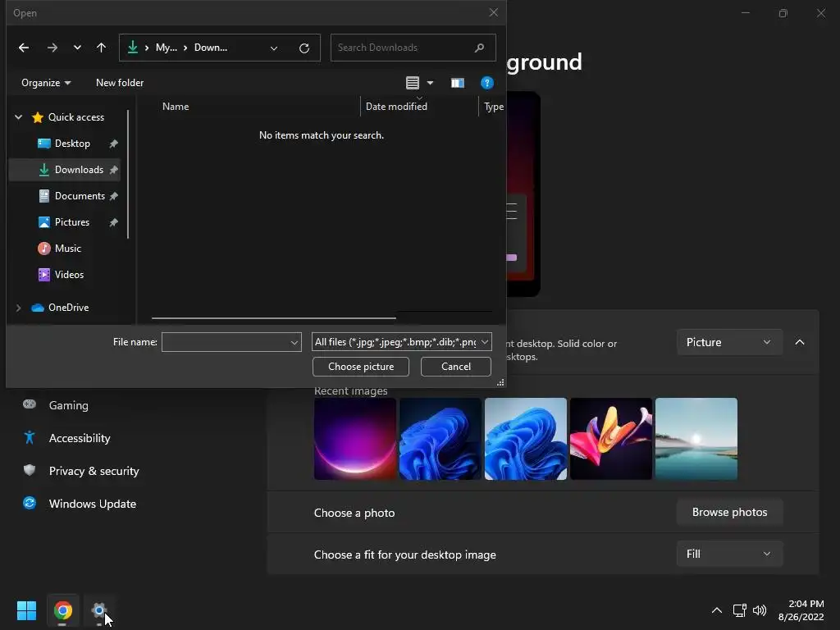Open Windows Update settings
The height and width of the screenshot is (630, 840).
tap(92, 504)
